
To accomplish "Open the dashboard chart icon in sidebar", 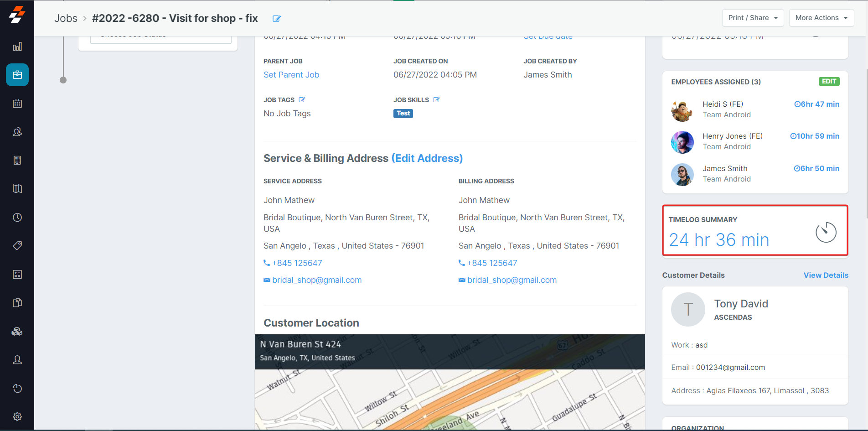I will click(17, 47).
